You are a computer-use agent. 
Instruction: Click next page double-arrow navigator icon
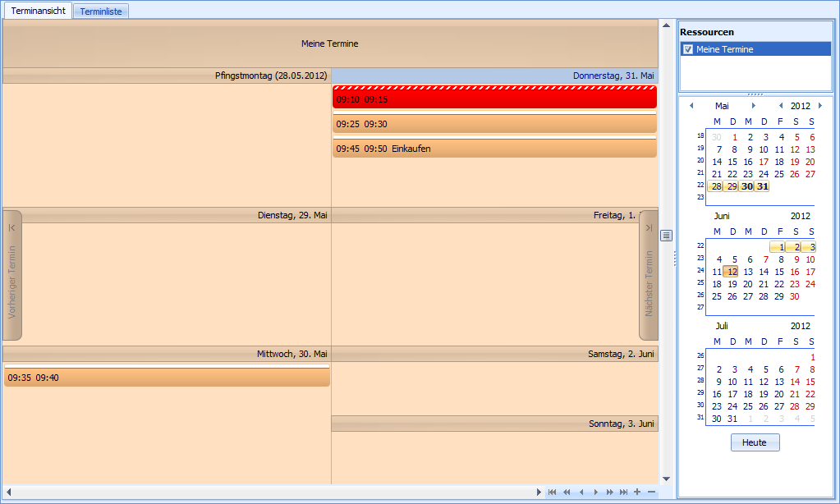pos(609,492)
